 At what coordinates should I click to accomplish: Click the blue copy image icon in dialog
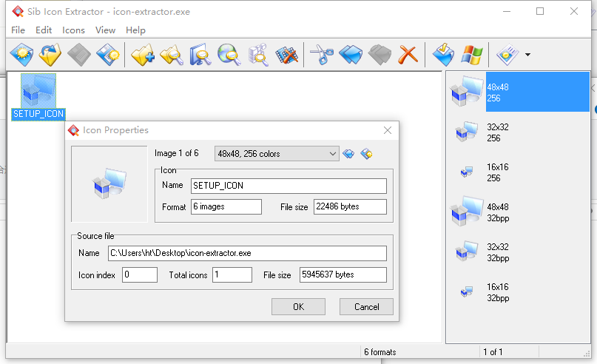coord(348,154)
